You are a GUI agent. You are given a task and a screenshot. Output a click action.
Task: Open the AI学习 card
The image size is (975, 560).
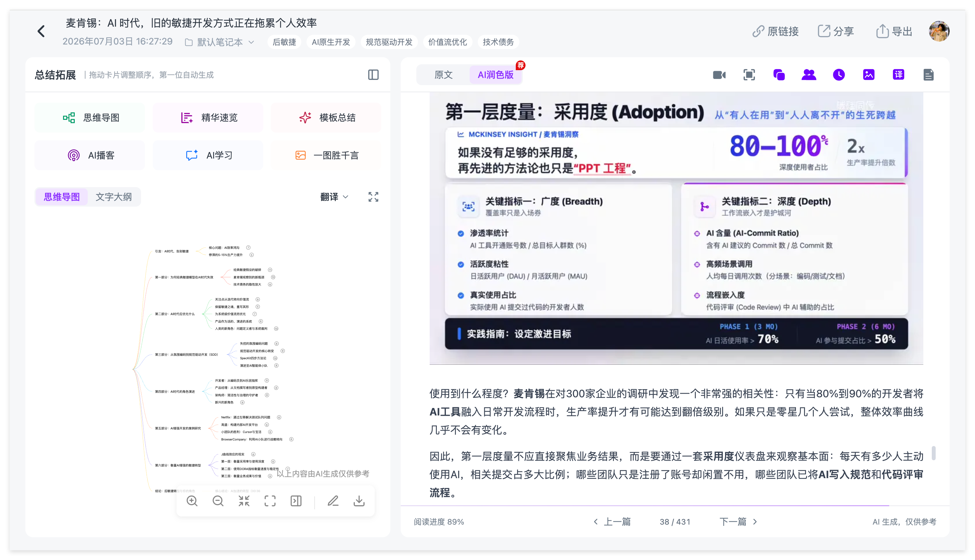pyautogui.click(x=208, y=155)
